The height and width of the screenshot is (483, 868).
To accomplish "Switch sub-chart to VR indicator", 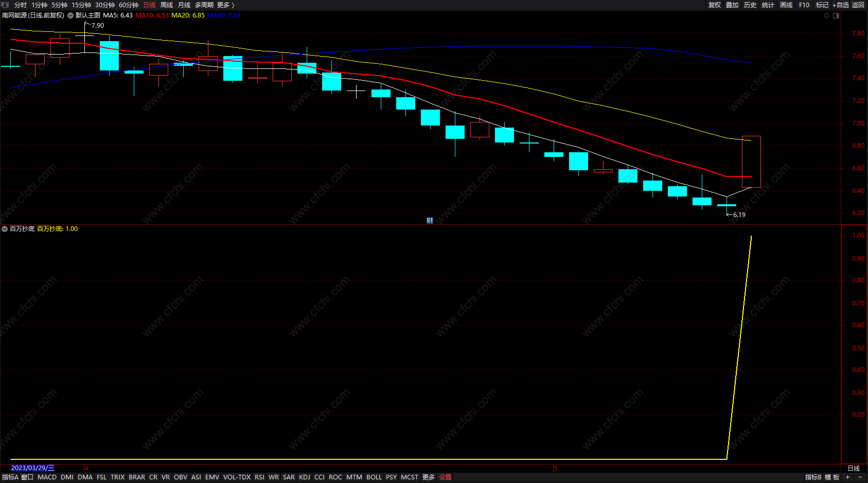I will (x=166, y=477).
